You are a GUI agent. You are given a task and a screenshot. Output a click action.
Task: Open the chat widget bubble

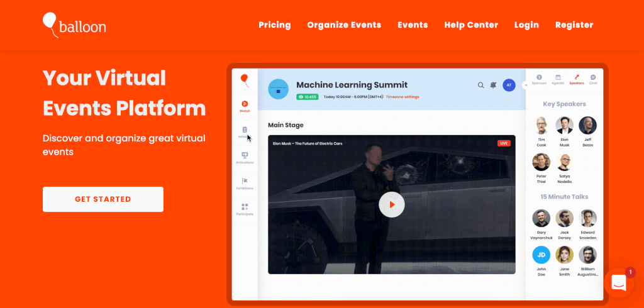click(x=619, y=282)
